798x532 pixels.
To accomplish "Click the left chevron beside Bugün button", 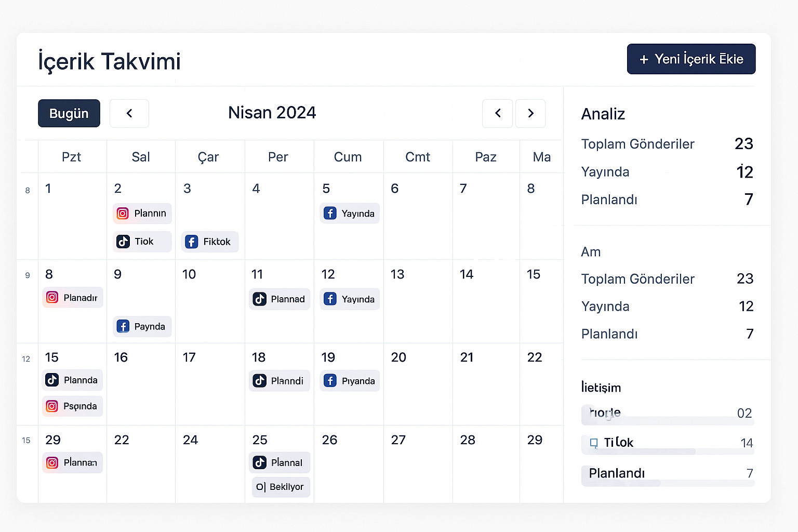I will point(129,113).
